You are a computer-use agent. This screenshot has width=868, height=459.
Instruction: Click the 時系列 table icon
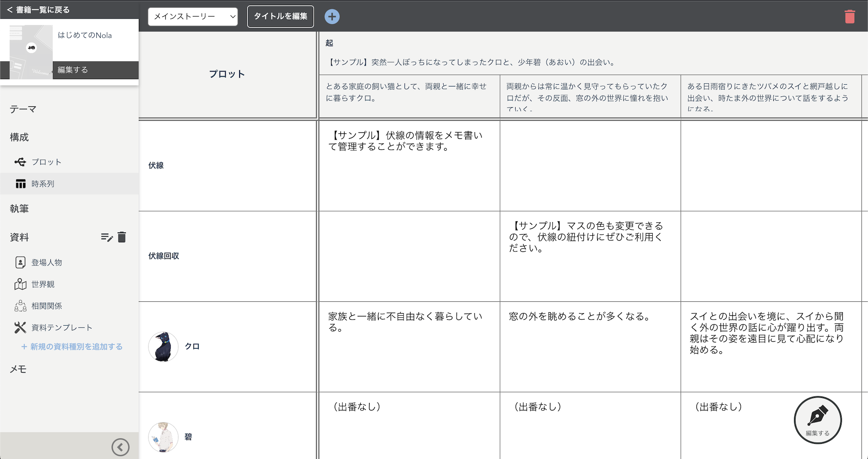click(x=20, y=184)
